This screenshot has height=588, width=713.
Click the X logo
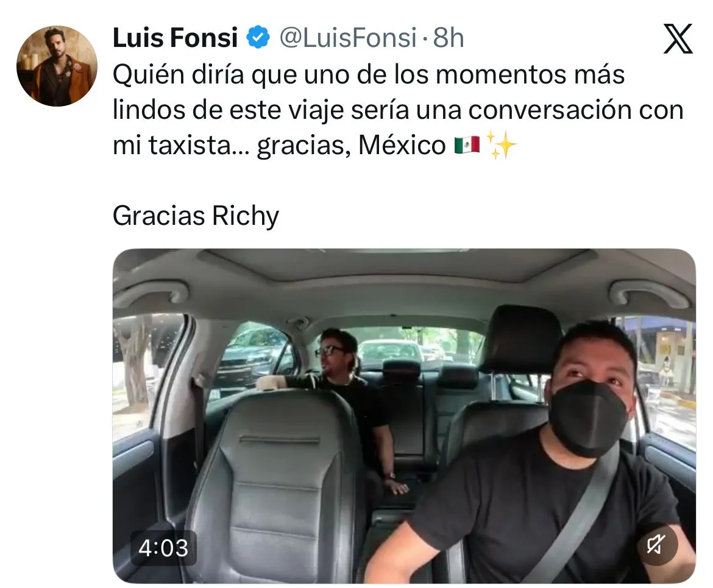point(678,38)
